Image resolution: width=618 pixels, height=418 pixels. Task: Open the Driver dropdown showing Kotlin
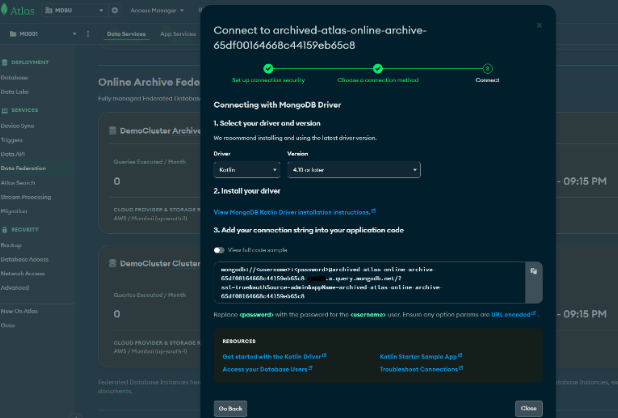coord(247,170)
